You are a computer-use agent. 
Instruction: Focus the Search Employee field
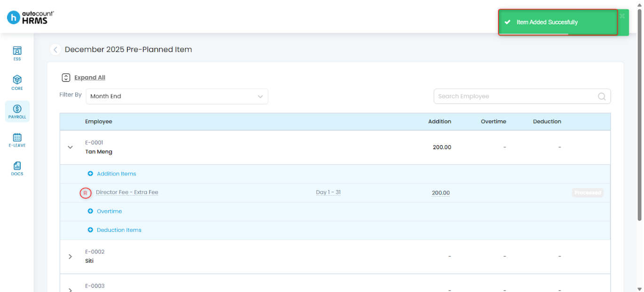point(522,96)
